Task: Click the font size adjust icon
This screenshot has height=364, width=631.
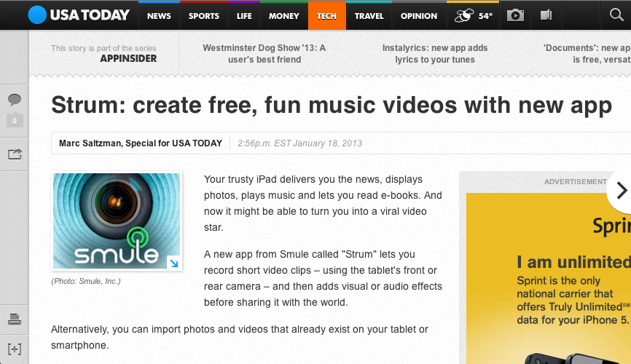Action: [15, 349]
